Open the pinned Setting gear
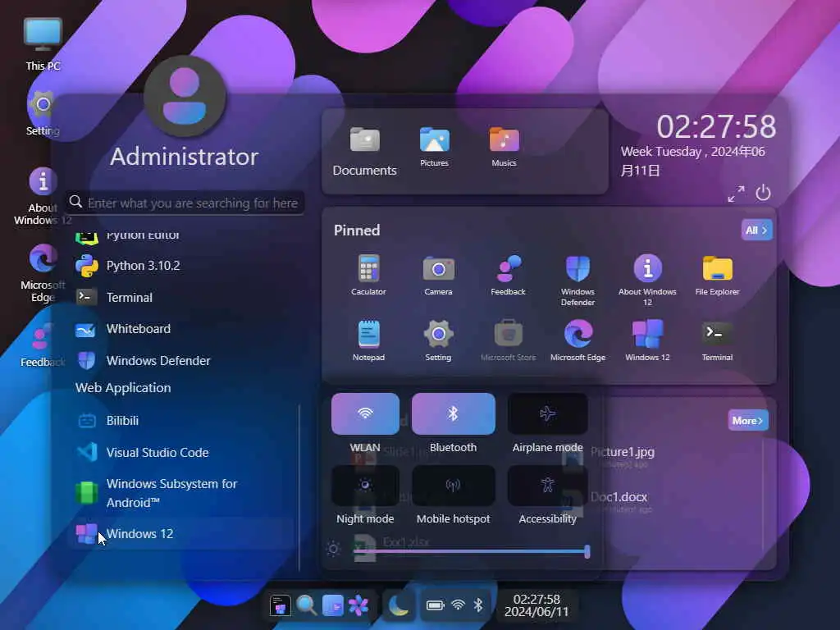 coord(438,340)
